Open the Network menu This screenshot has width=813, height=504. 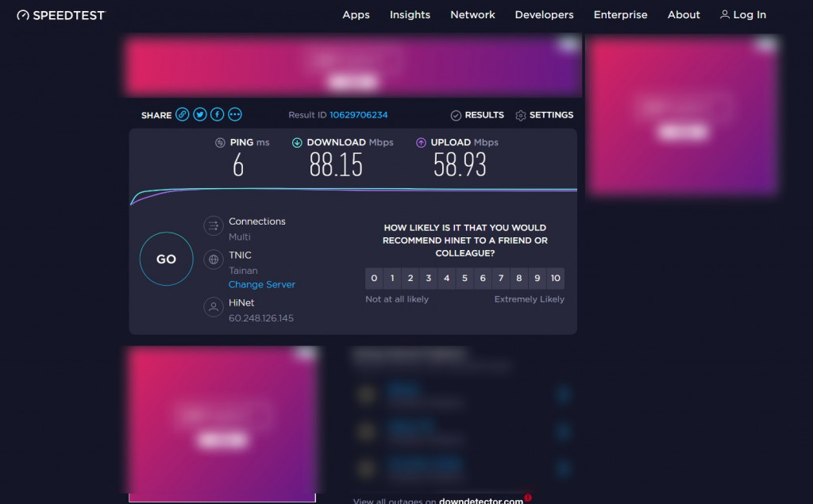tap(472, 15)
